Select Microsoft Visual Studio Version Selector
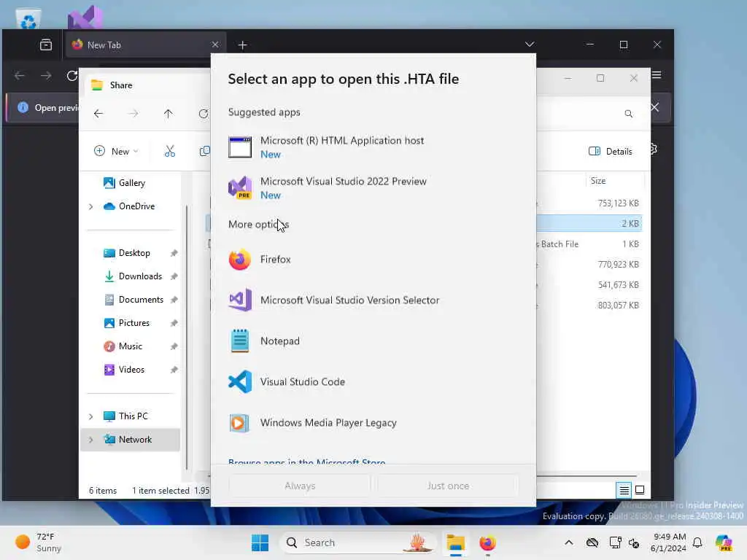The width and height of the screenshot is (747, 560). coord(373,300)
